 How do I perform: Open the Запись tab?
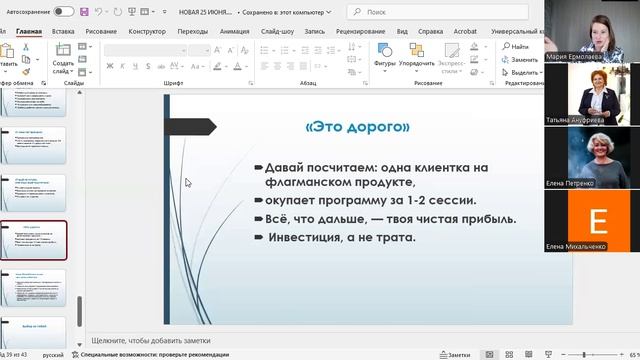315,31
